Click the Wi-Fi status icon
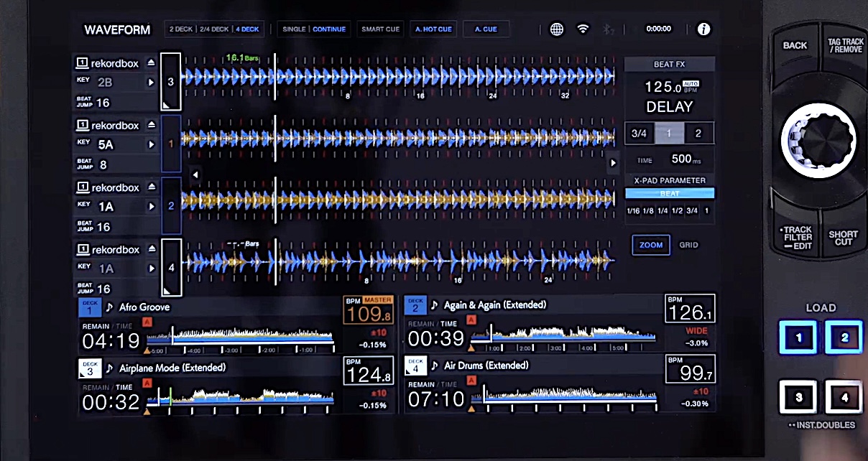 point(583,29)
